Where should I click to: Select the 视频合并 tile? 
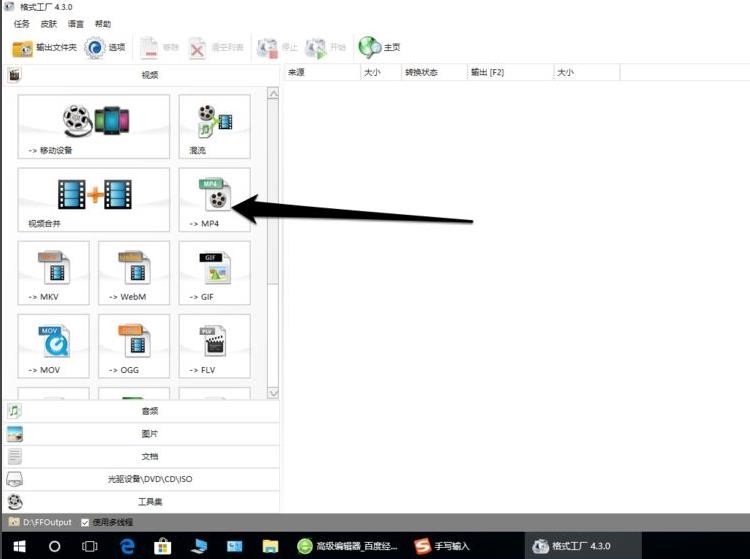pyautogui.click(x=94, y=199)
